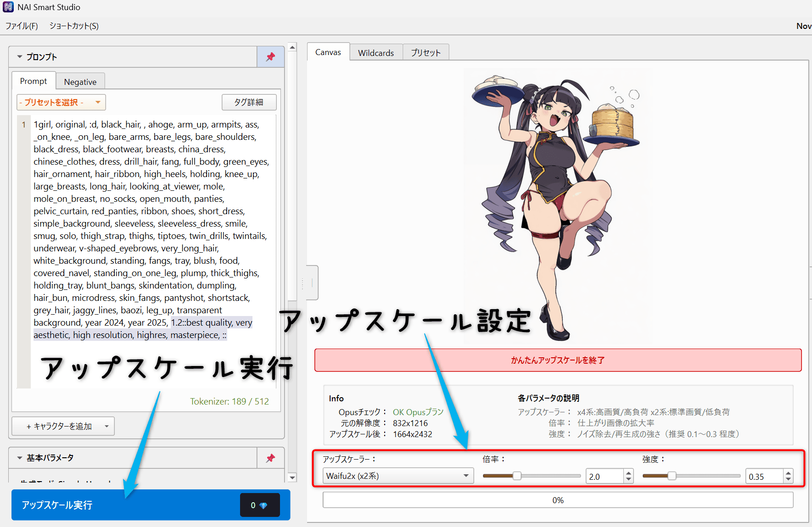The height and width of the screenshot is (527, 812).
Task: Click inside the 2.0 magnification input field
Action: [x=604, y=476]
